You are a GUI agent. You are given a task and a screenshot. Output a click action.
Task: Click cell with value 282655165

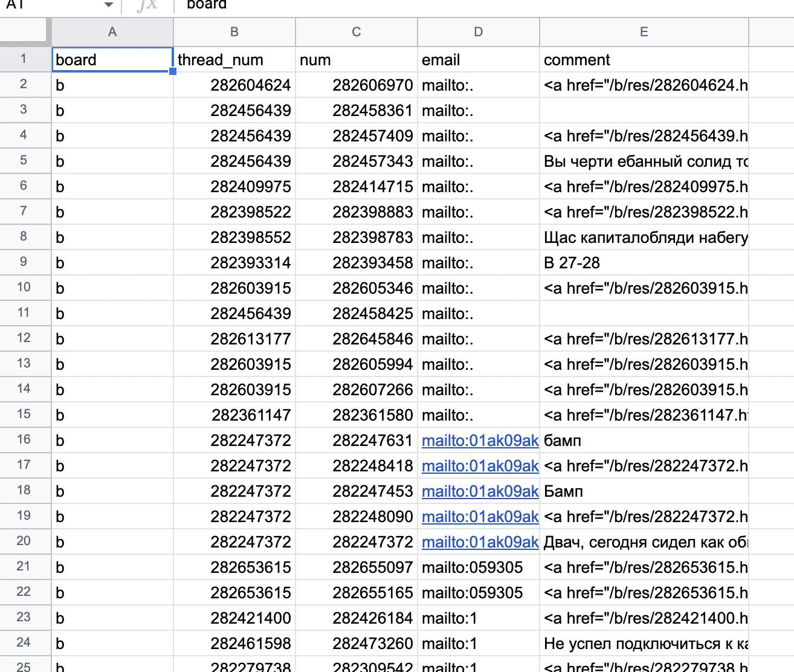coord(357,593)
